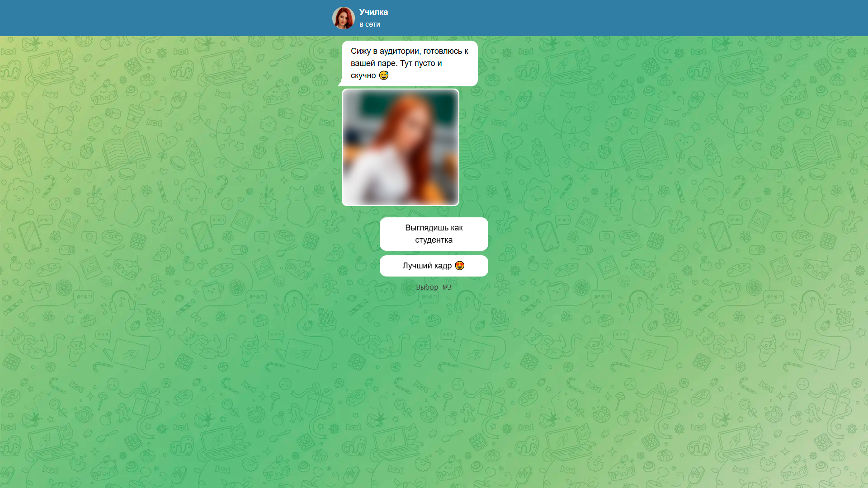Choose the reply 'Выглядишь как студентка'
The image size is (868, 488).
[x=434, y=234]
